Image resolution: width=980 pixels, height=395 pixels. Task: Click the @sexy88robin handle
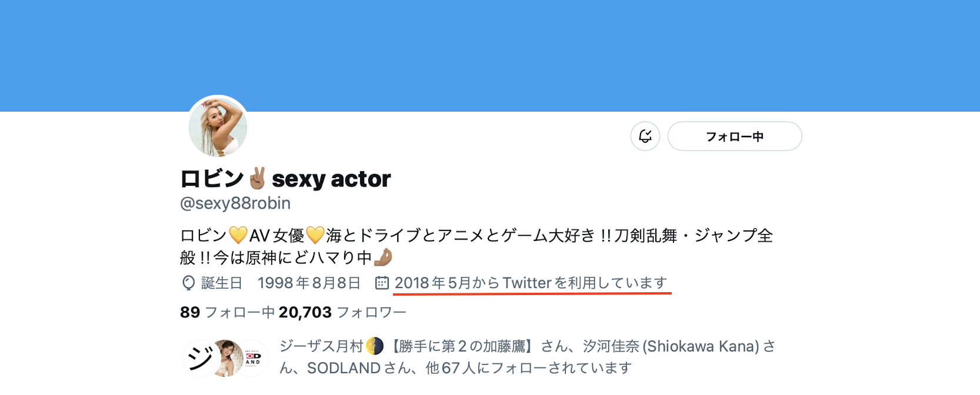pyautogui.click(x=235, y=203)
